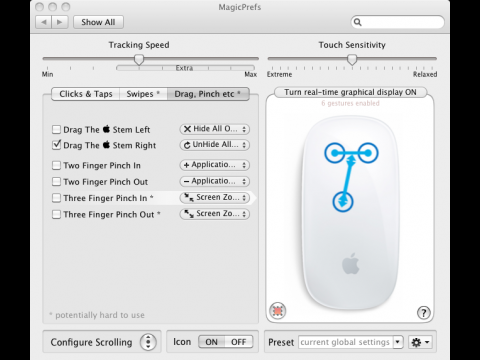Go forward with the right arrow button
Screen dimensions: 480x360
pyautogui.click(x=60, y=22)
